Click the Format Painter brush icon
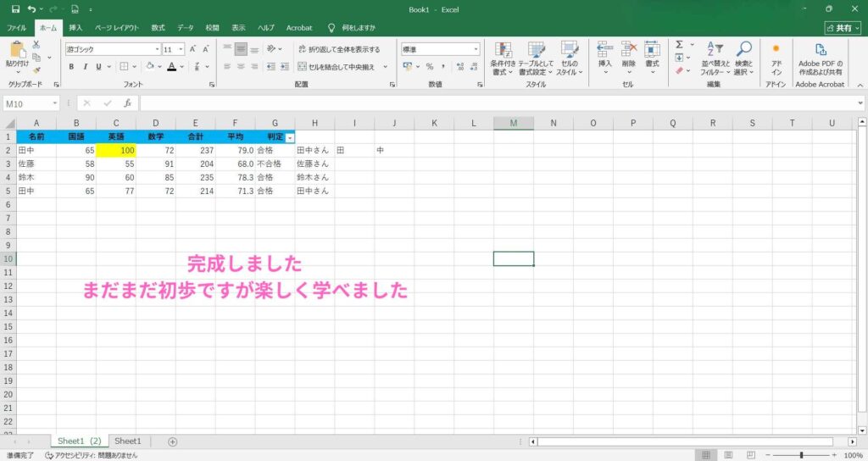This screenshot has height=461, width=868. tap(36, 69)
